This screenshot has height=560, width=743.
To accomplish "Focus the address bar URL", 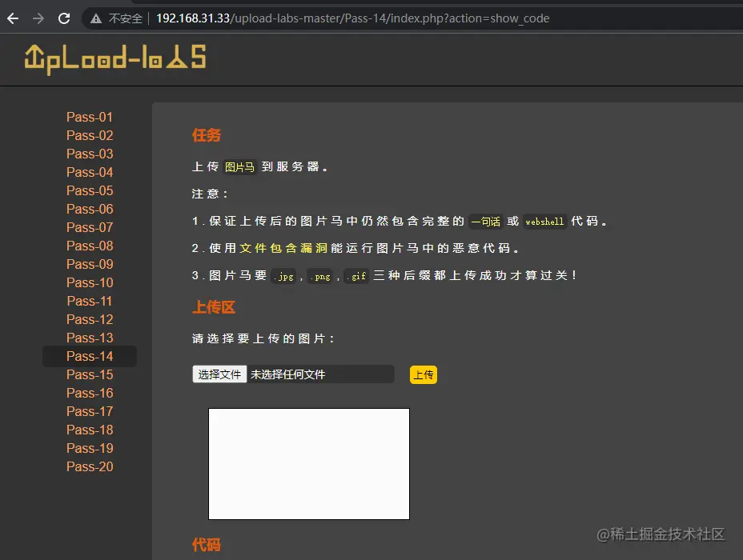I will 352,18.
